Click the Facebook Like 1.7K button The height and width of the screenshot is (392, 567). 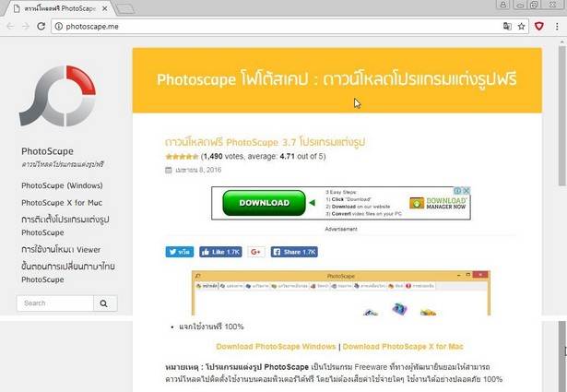[x=220, y=252]
